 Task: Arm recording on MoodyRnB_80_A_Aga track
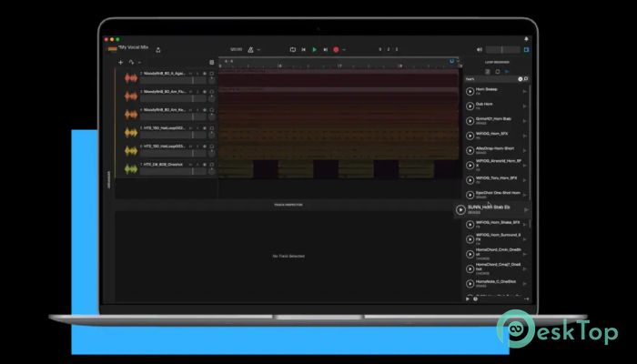[205, 74]
